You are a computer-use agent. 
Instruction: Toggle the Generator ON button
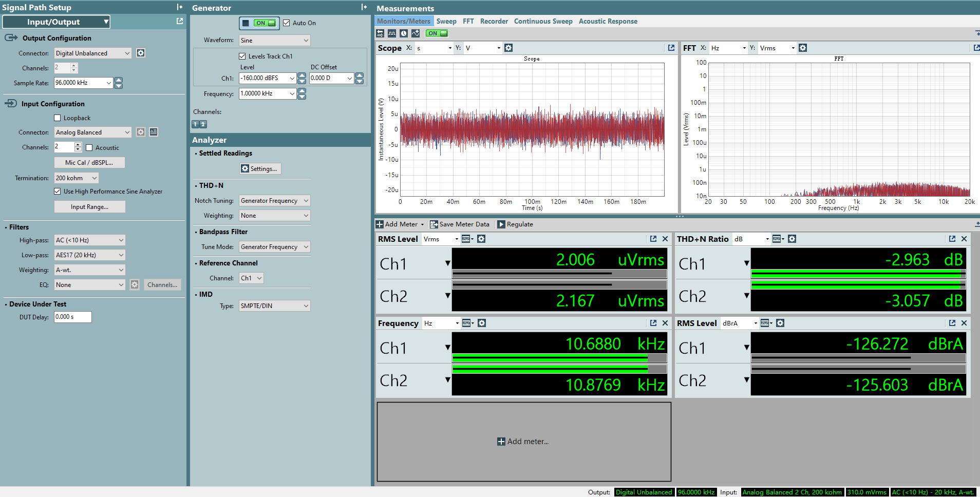[259, 23]
